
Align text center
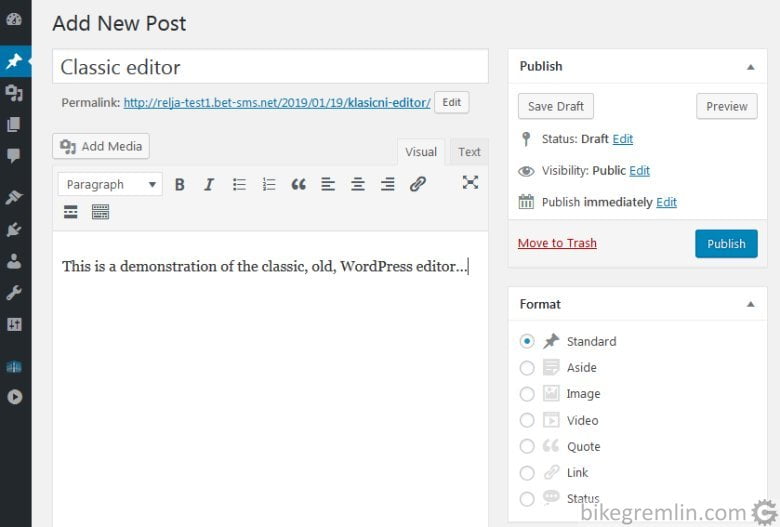click(x=358, y=185)
